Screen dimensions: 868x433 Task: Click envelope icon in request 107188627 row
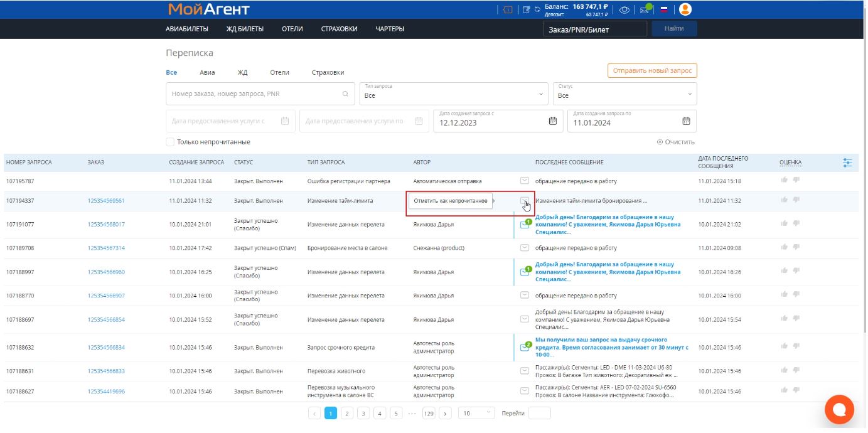coord(525,391)
